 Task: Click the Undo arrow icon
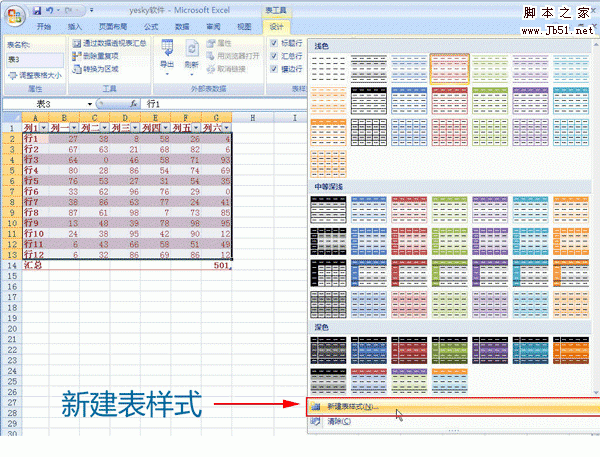click(x=50, y=10)
